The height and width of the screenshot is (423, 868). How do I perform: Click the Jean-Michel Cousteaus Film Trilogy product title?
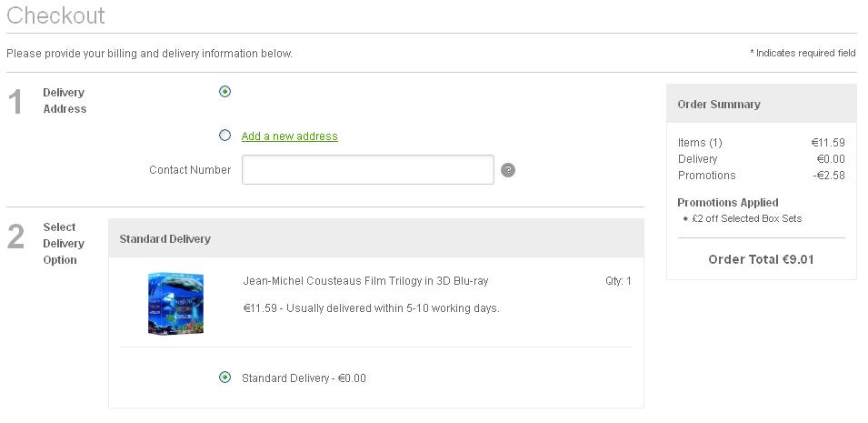click(365, 281)
